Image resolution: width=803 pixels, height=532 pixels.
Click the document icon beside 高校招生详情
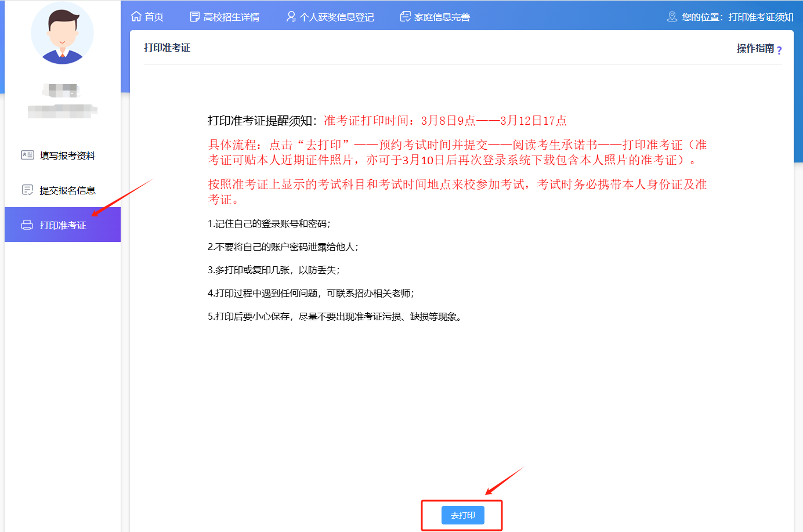click(x=195, y=17)
